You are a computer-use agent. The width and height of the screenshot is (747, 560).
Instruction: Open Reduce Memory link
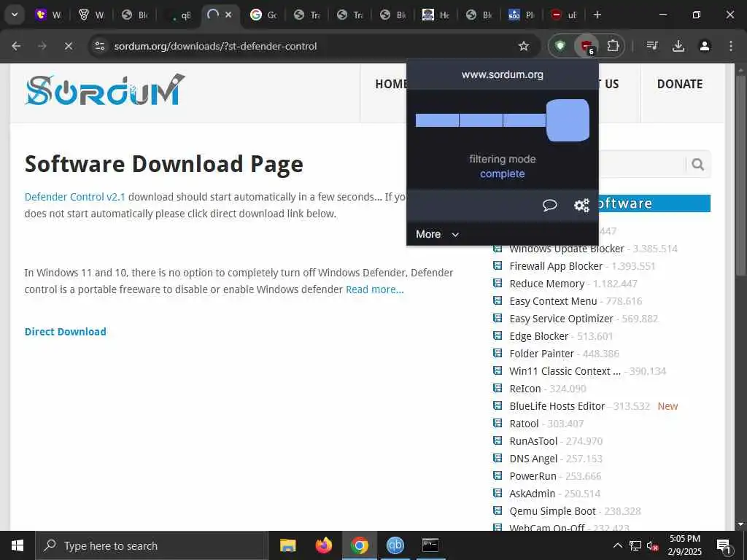click(x=547, y=284)
